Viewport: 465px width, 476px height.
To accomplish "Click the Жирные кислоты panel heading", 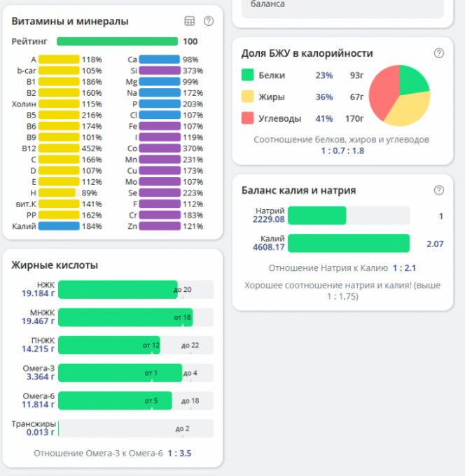I will click(55, 265).
